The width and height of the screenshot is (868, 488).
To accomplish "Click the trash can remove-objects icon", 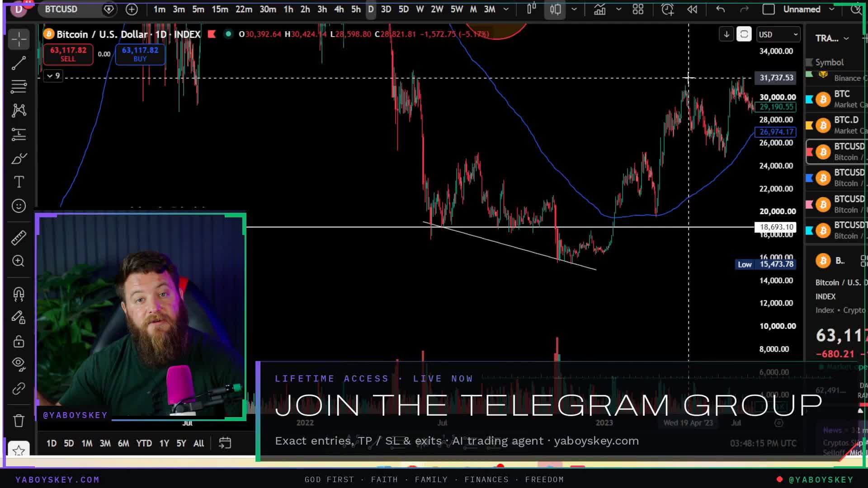I will point(19,421).
